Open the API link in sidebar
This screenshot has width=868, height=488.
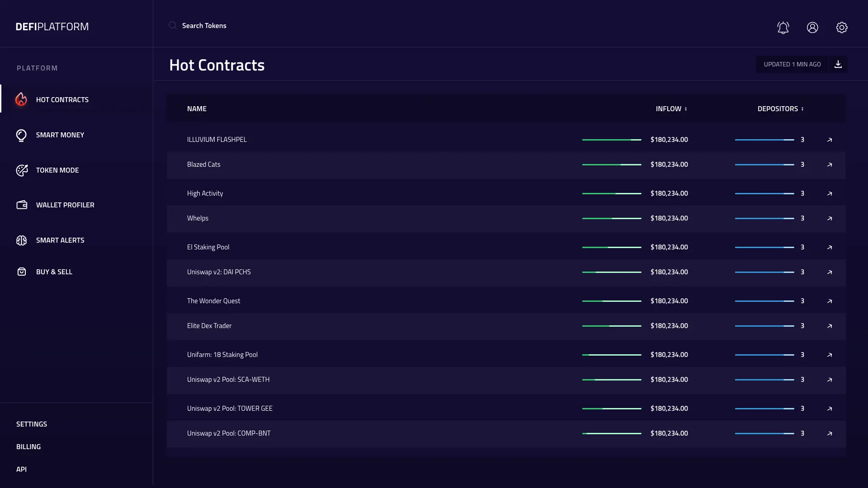[21, 469]
